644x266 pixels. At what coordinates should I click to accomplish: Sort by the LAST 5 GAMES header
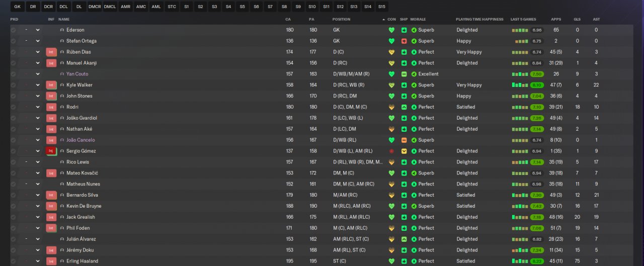coord(523,19)
